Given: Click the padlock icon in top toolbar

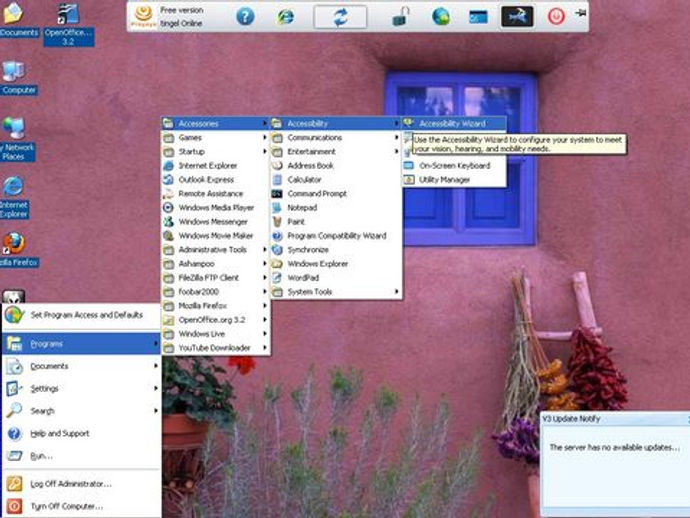Looking at the screenshot, I should [x=401, y=17].
